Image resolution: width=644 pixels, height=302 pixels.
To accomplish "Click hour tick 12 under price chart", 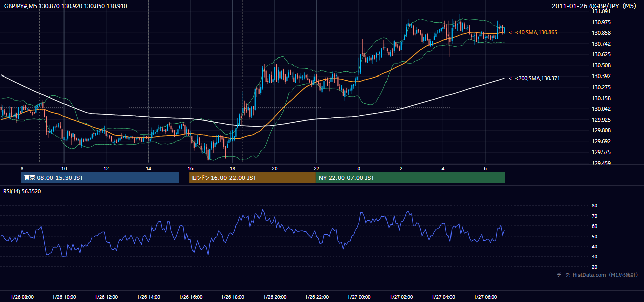I will click(x=106, y=169).
